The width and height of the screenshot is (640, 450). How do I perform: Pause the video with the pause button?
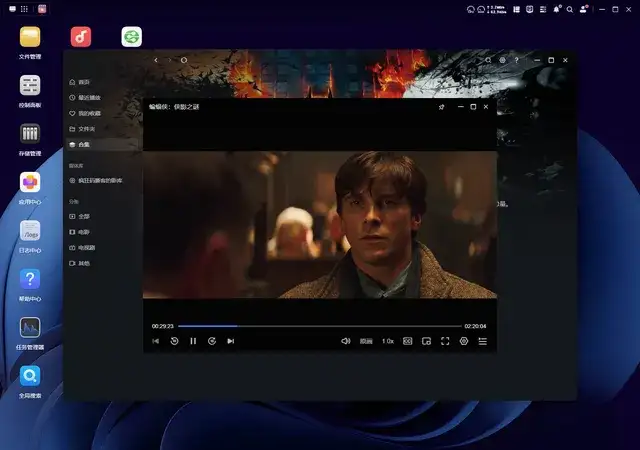193,341
